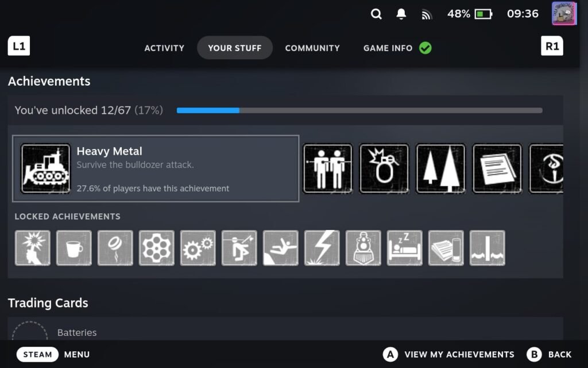This screenshot has width=588, height=368.
Task: Open the user profile avatar
Action: 564,14
